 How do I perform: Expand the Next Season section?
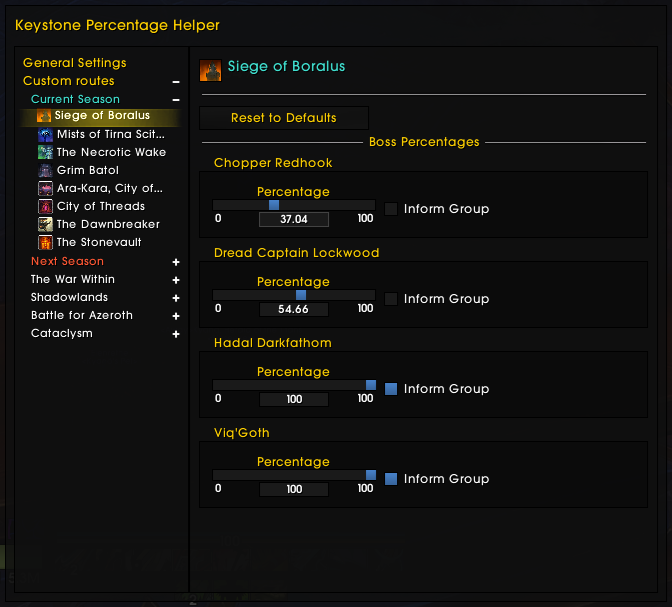pos(176,262)
